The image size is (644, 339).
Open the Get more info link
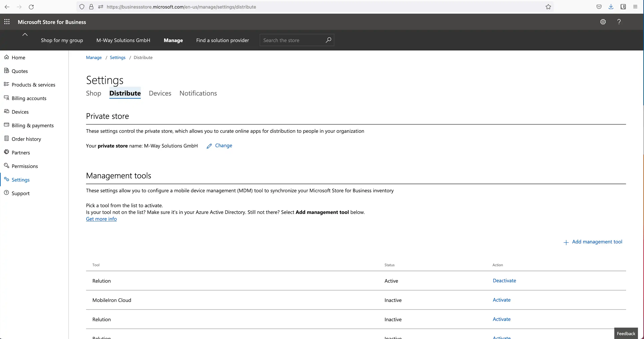tap(101, 219)
